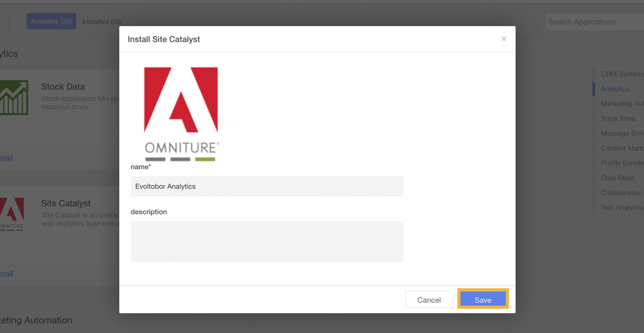Screen dimensions: 644x333
Task: Select Marketing Automation category in sidebar
Action: pyautogui.click(x=622, y=104)
